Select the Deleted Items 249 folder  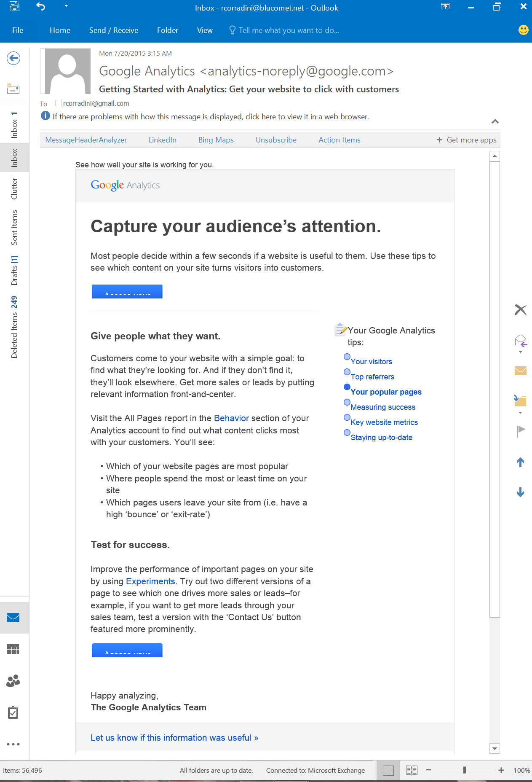[14, 327]
